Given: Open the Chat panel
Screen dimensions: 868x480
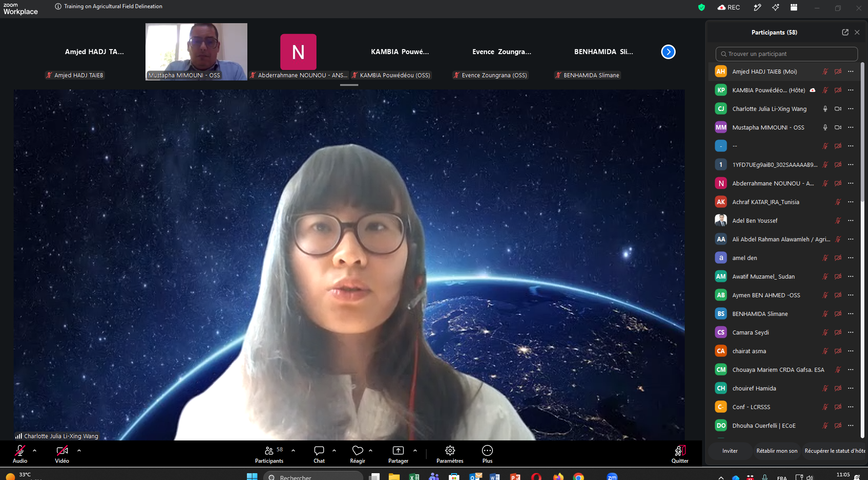Looking at the screenshot, I should (x=319, y=454).
